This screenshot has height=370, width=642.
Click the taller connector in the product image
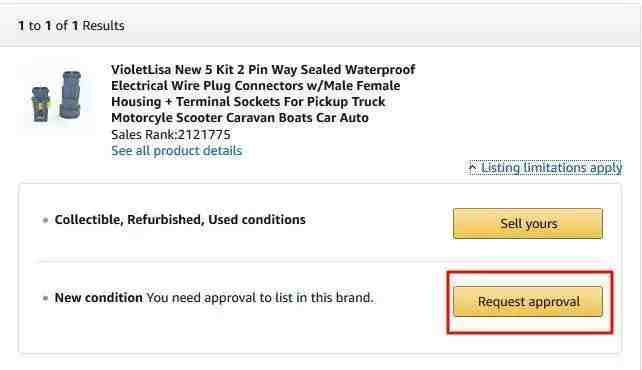[x=70, y=95]
